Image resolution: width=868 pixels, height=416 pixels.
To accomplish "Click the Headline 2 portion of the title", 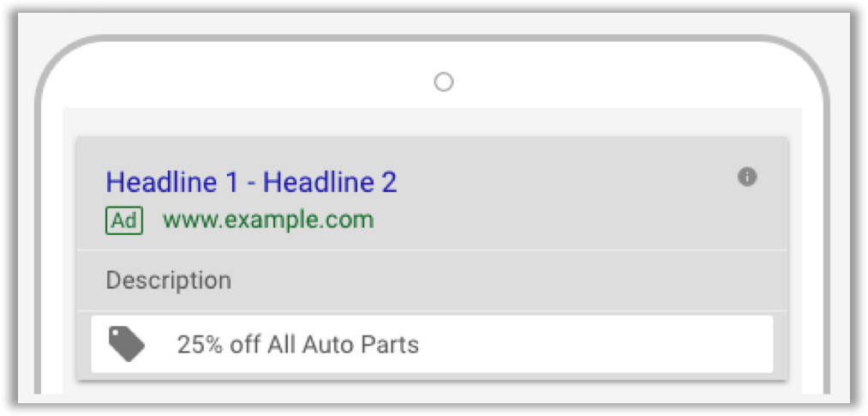I will tap(330, 182).
